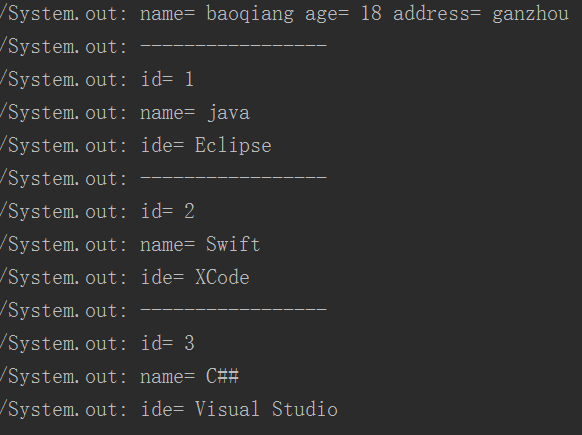Click the word 'ganzhou' in first line
582x435 pixels.
click(x=530, y=15)
